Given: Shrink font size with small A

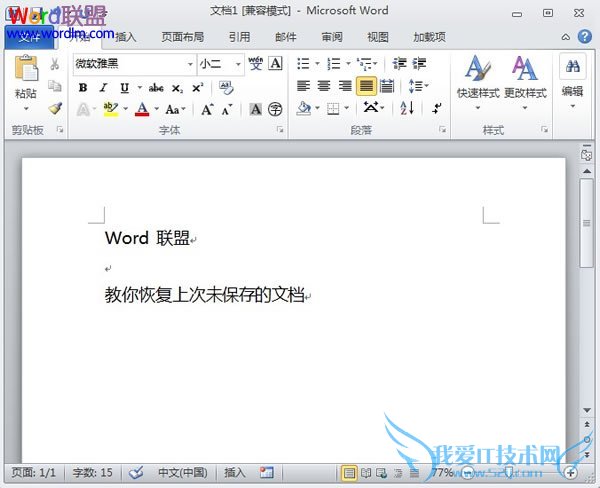Looking at the screenshot, I should 227,110.
